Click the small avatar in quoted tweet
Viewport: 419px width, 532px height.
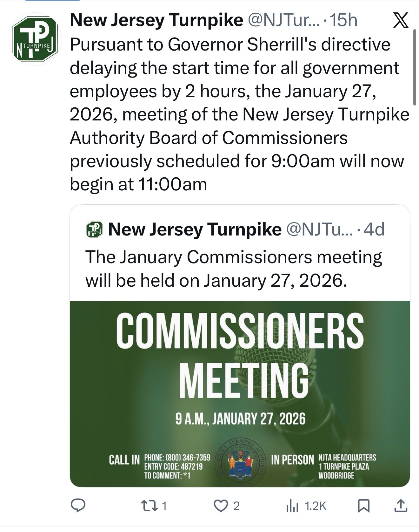click(x=95, y=229)
